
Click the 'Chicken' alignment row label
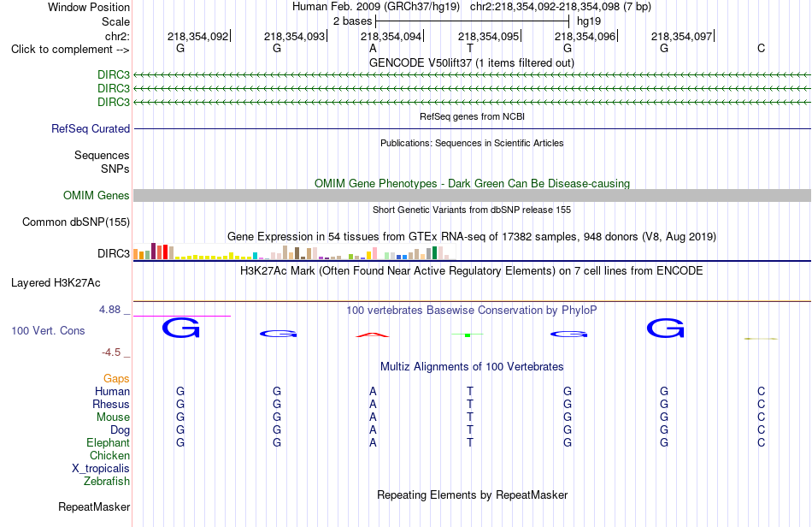[109, 455]
